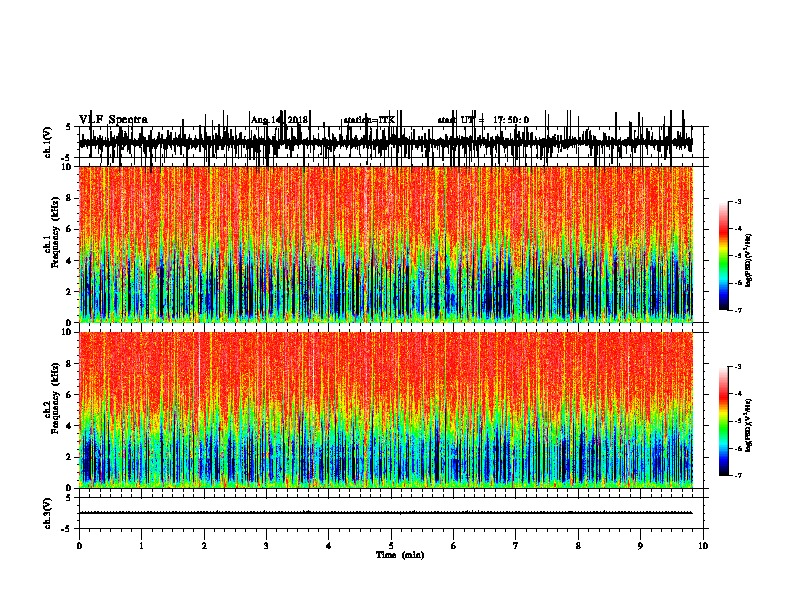
Task: Click the '2' kHz tick on ch.2 axis
Action: click(x=69, y=457)
